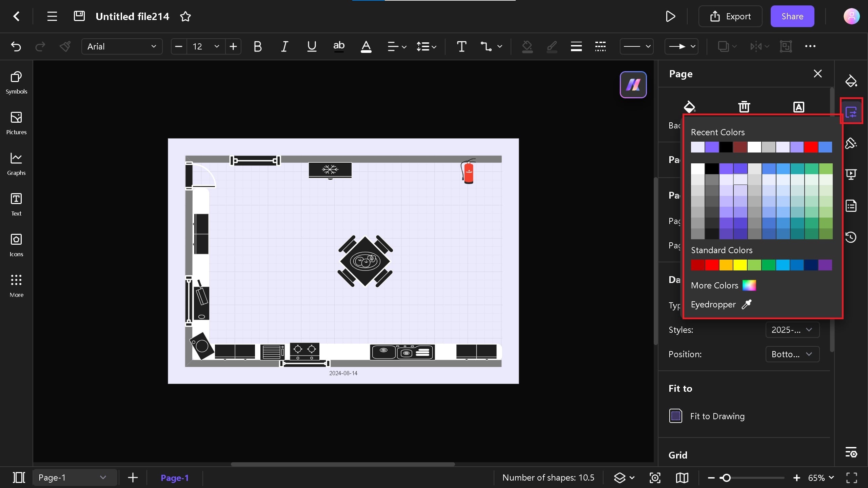
Task: Open the layers dropdown in status bar
Action: tap(624, 477)
